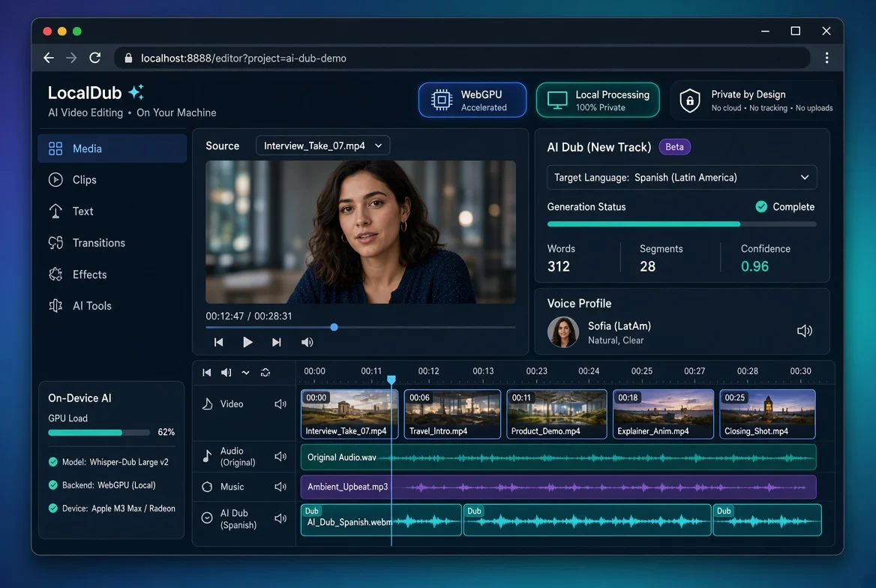876x588 pixels.
Task: Click the Words count 312
Action: tap(559, 266)
